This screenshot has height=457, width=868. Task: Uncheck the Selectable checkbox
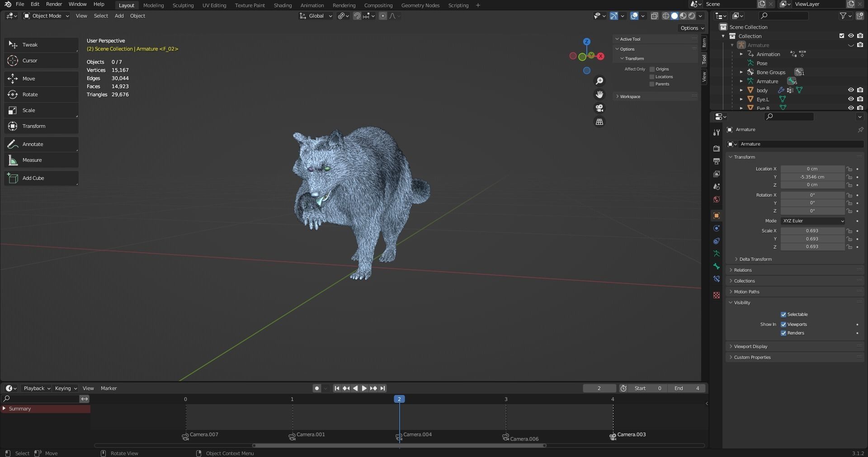click(x=783, y=315)
